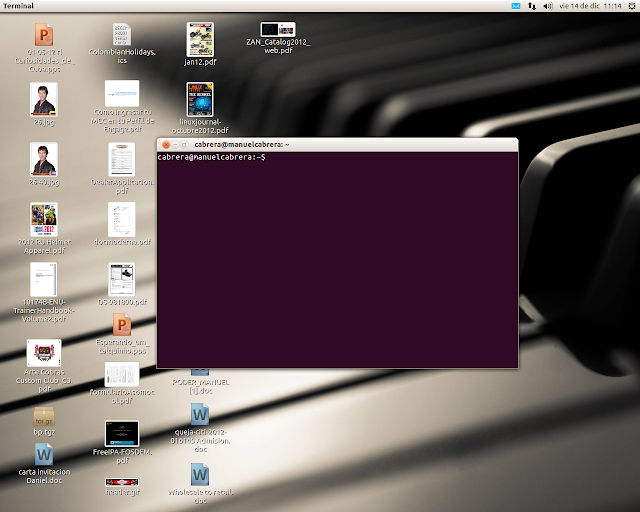Select the Curiosidades_de_Cuba.pps desktop icon
640x512 pixels.
(44, 35)
